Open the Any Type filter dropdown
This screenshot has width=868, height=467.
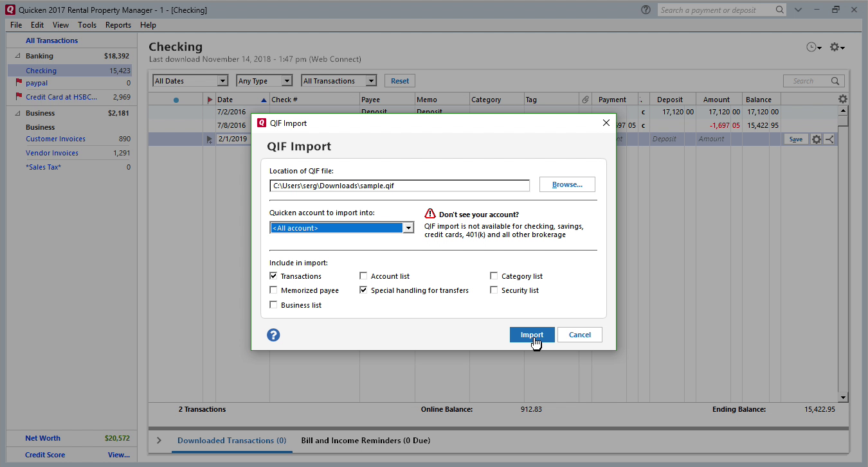pyautogui.click(x=287, y=81)
